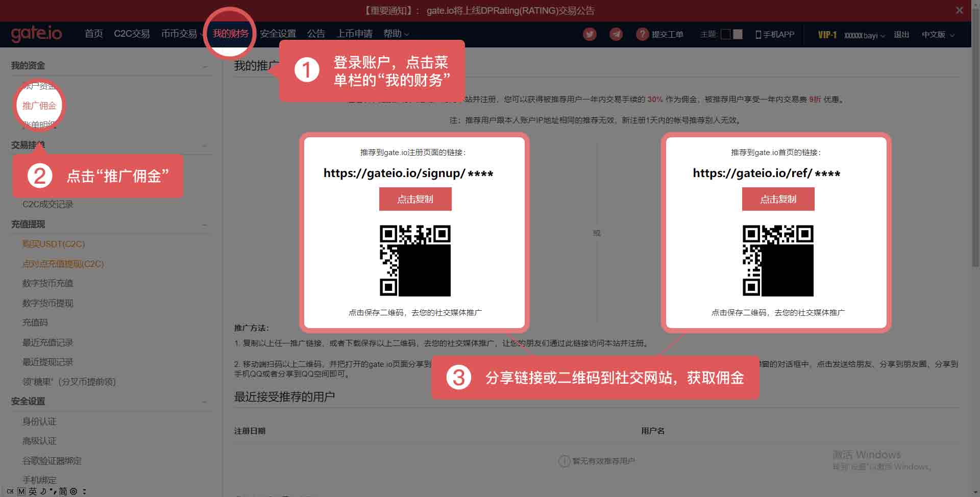Select 推广佣金 in the sidebar
Screen dimensions: 980x497
[39, 106]
